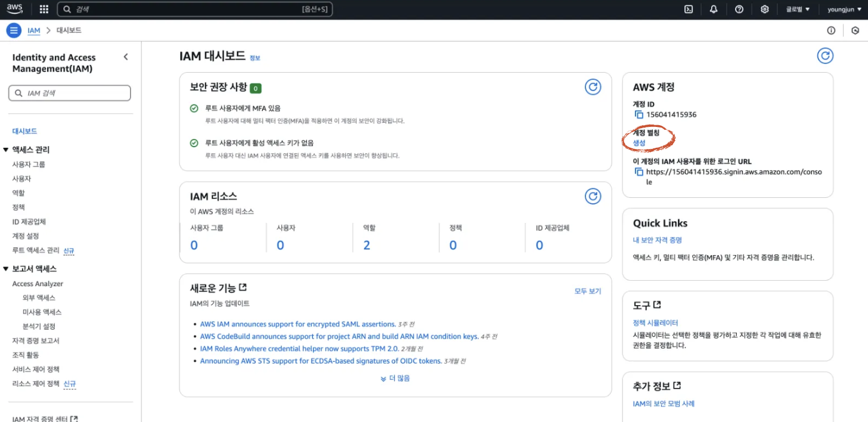
Task: Click the 사용자 그룹 count 0
Action: (194, 245)
